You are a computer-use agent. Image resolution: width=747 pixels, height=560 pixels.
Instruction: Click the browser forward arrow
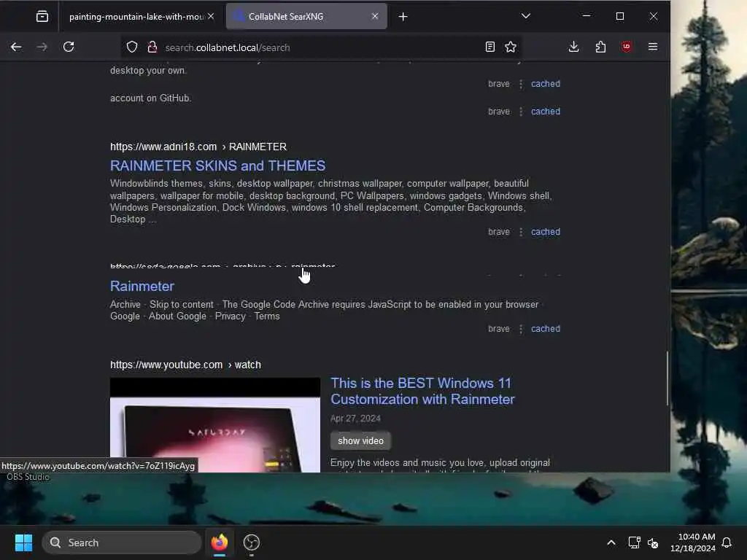(x=42, y=47)
